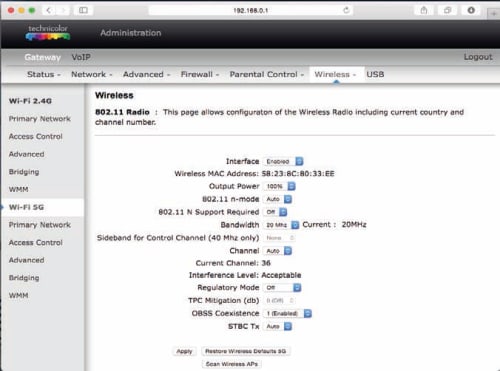
Task: Open the Network menu
Action: (92, 74)
